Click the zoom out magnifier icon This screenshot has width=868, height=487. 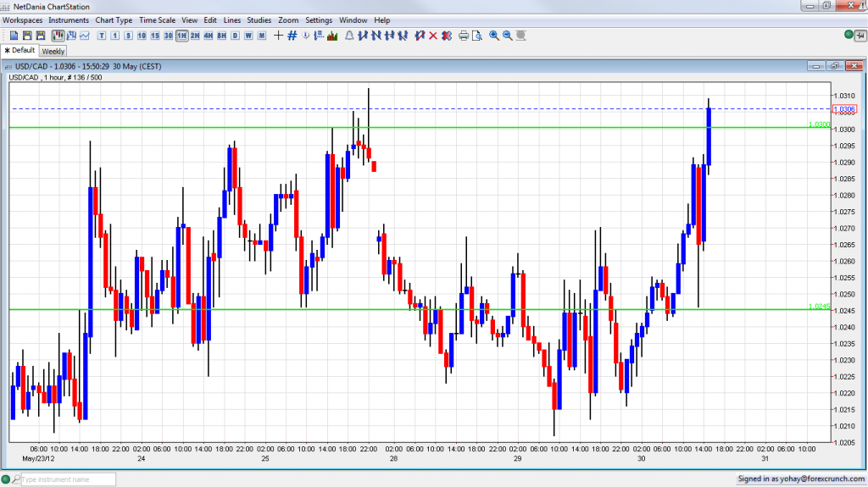pyautogui.click(x=508, y=36)
